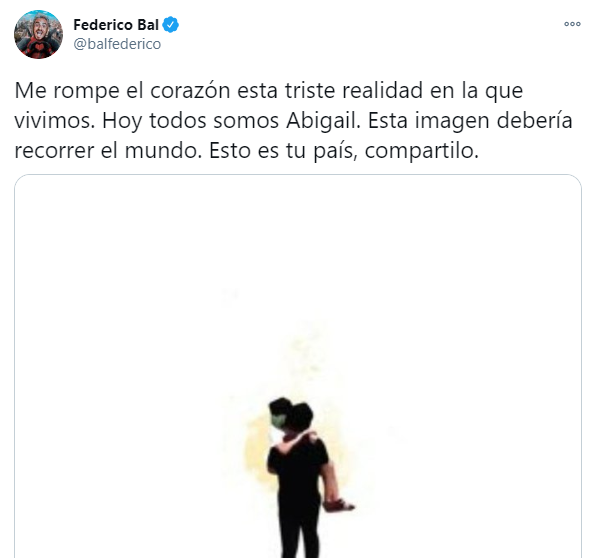The image size is (596, 558).
Task: Click 'Hoy todos somos' in the tweet text
Action: click(x=191, y=121)
